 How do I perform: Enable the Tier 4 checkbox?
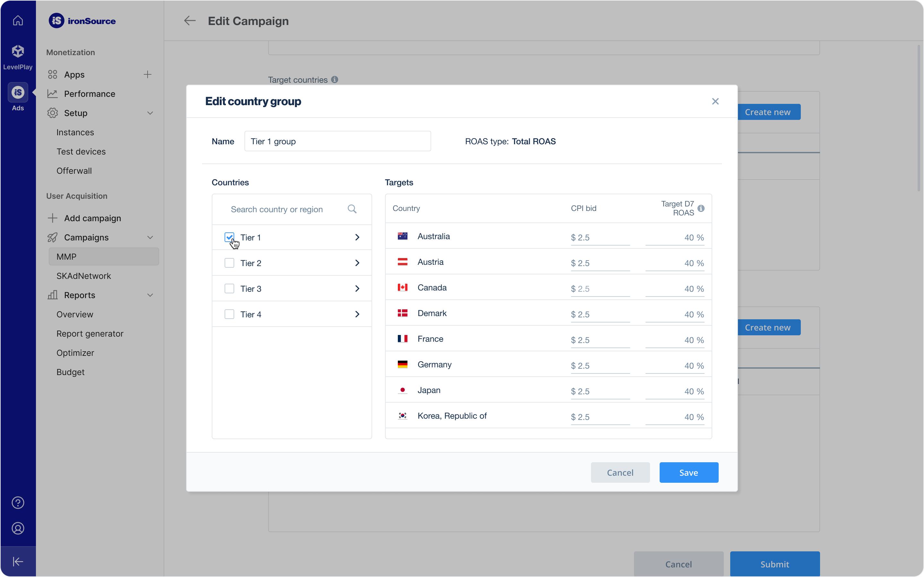pyautogui.click(x=229, y=314)
